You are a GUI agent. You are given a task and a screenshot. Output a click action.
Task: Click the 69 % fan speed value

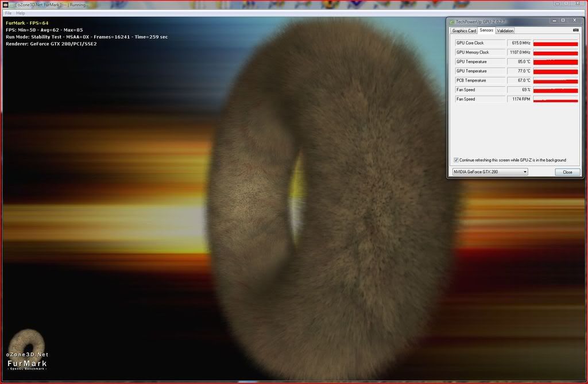click(x=519, y=90)
